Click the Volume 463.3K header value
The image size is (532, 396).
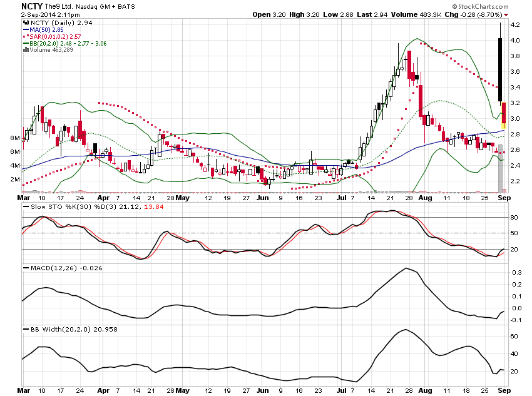point(416,14)
